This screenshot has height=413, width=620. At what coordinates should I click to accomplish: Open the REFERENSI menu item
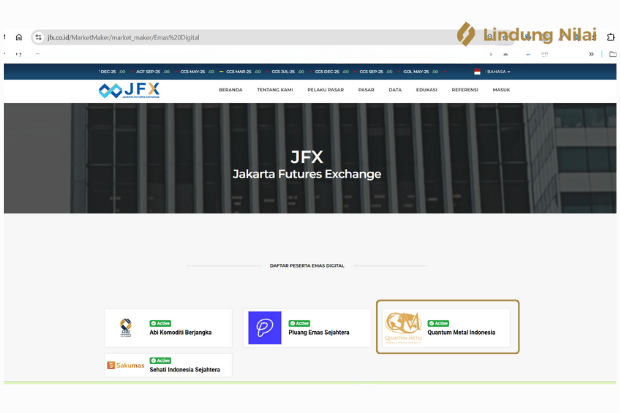[x=465, y=90]
